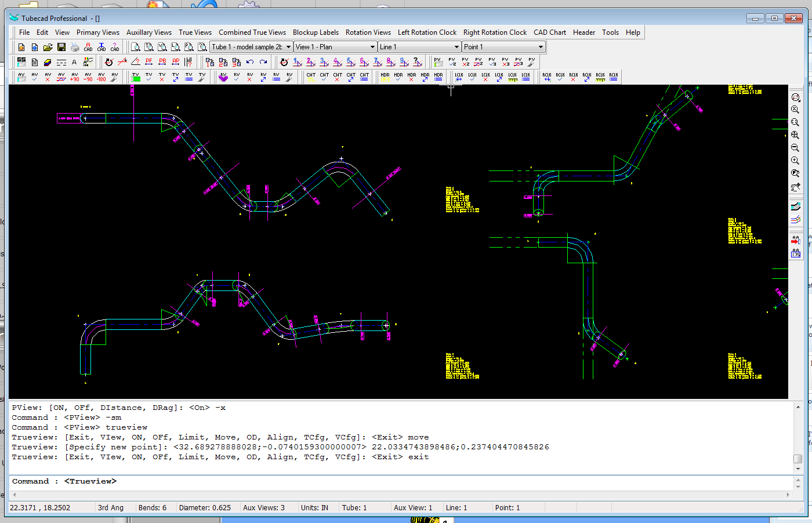Select the zoom out magnifier tool
This screenshot has height=523, width=812.
tap(795, 148)
